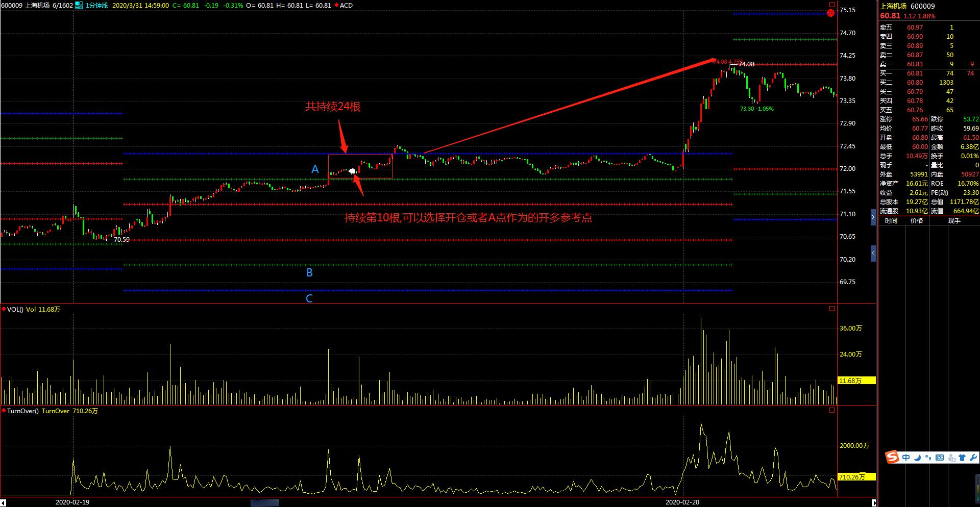Click the cyan grid layout icon beside 1分钟线
The image size is (980, 507).
pos(79,6)
